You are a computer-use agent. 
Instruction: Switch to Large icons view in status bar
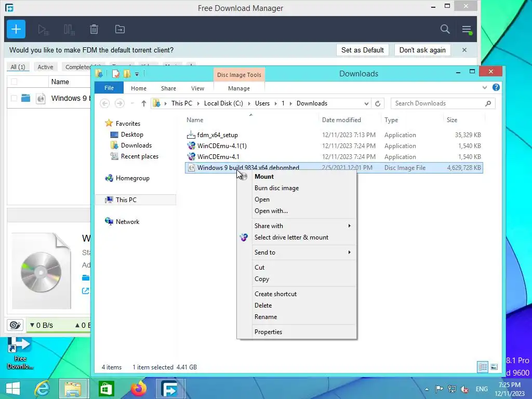[494, 367]
